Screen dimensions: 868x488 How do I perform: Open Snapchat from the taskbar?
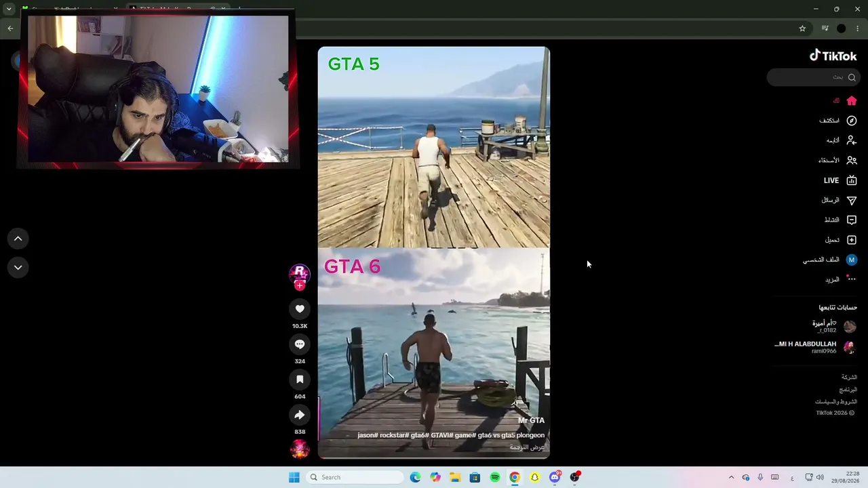tap(534, 477)
